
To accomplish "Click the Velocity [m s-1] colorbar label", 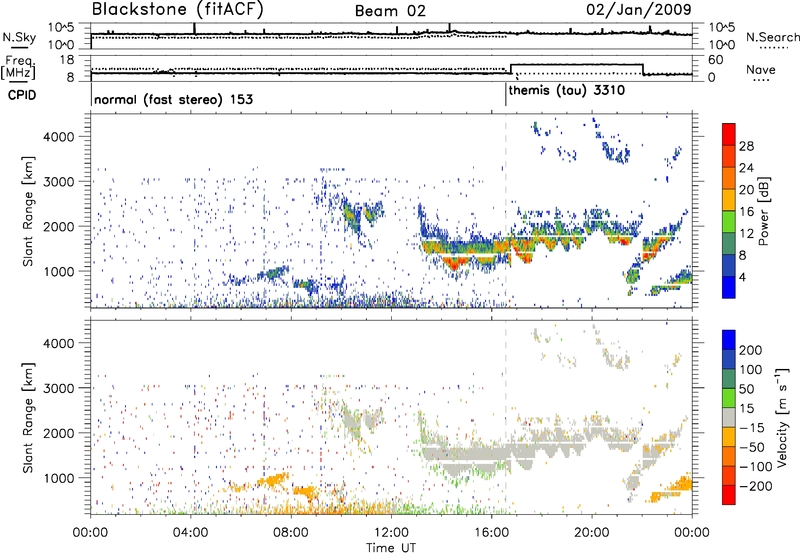I will 782,417.
